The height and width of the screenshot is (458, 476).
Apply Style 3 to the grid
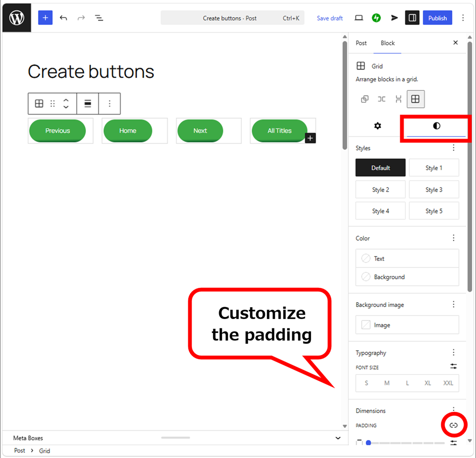434,190
